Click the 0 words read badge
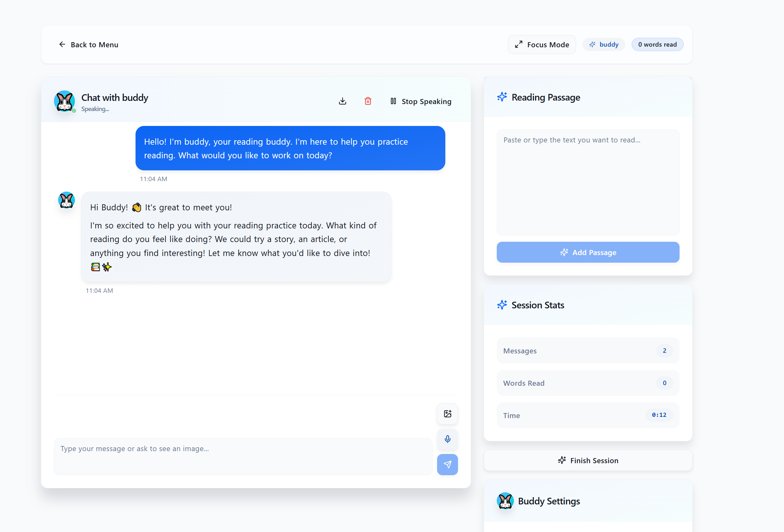 pos(657,44)
